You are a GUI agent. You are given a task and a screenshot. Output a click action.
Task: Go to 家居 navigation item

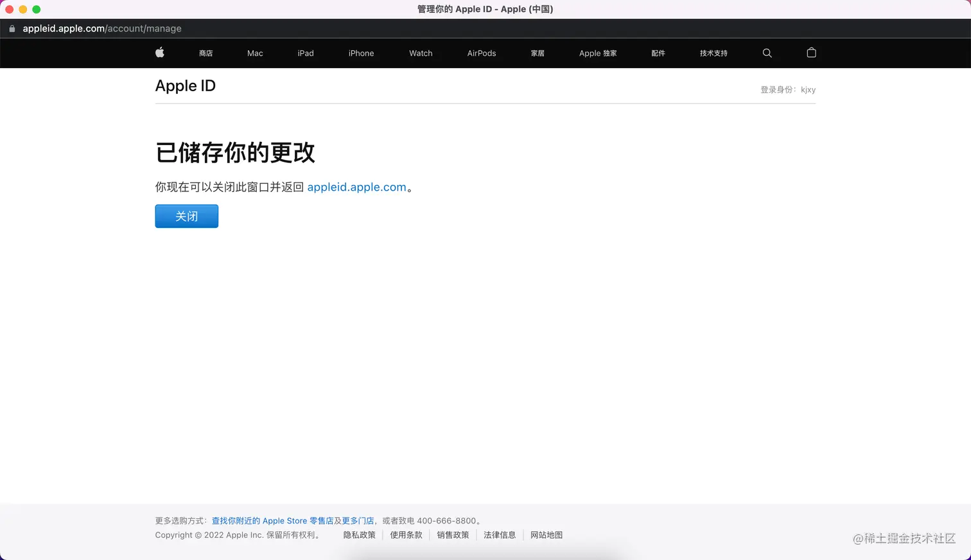click(x=538, y=53)
